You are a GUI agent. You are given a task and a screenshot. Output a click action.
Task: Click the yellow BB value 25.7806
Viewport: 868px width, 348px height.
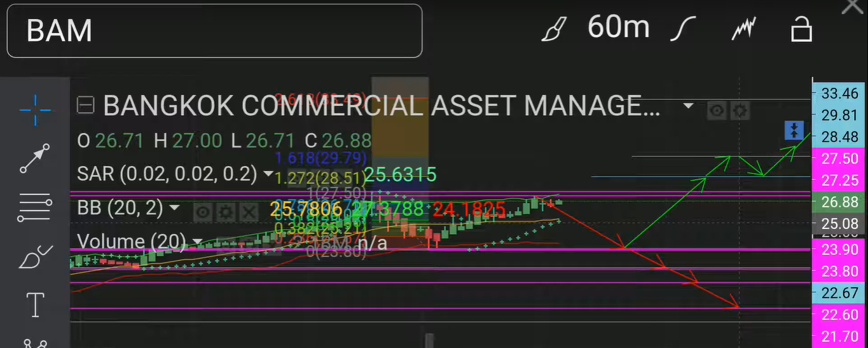click(x=307, y=209)
